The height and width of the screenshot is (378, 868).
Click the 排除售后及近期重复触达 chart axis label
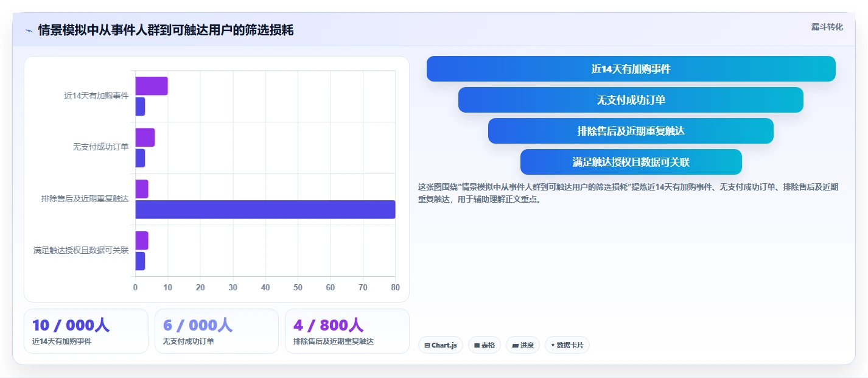tap(85, 198)
